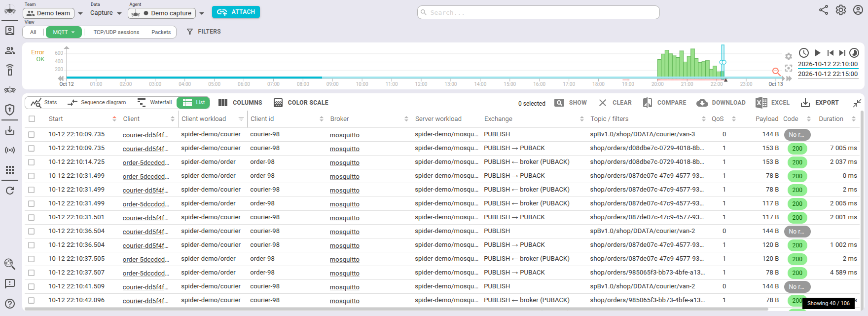Switch to the All view tab
Image resolution: width=868 pixels, height=316 pixels.
[34, 32]
